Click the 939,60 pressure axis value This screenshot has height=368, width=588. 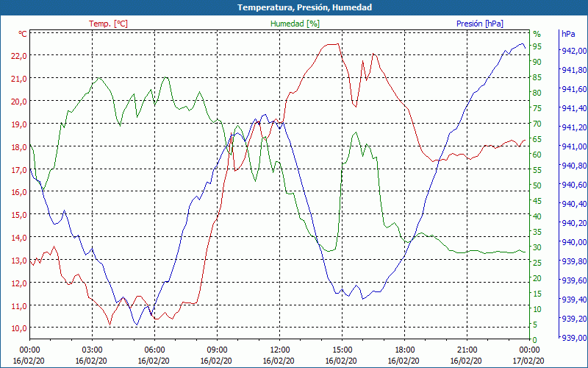tap(575, 280)
